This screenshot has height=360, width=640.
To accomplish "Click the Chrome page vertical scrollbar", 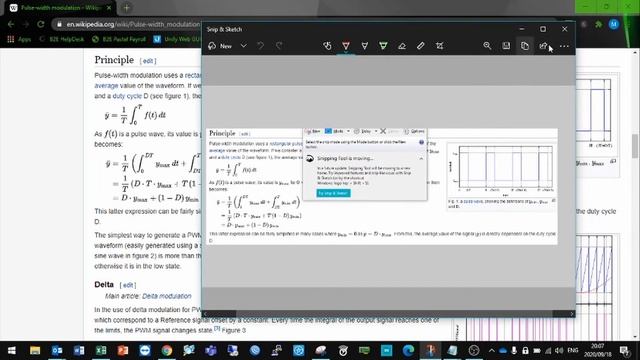I will (x=636, y=146).
